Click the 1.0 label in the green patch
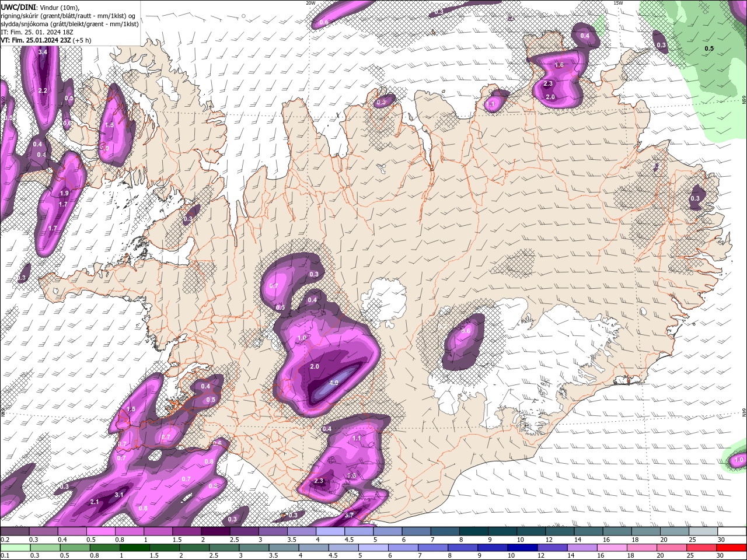Viewport: 747px width, 560px height. tap(739, 460)
